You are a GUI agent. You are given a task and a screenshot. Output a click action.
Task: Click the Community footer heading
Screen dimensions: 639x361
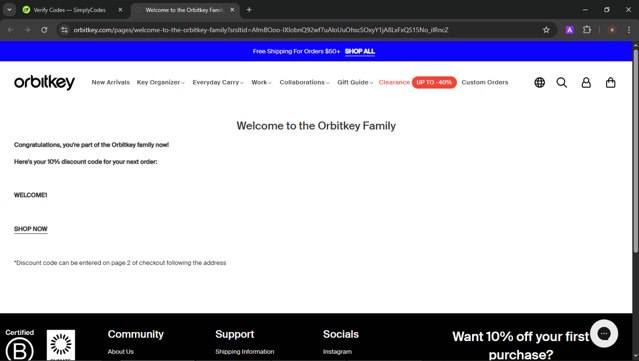136,335
